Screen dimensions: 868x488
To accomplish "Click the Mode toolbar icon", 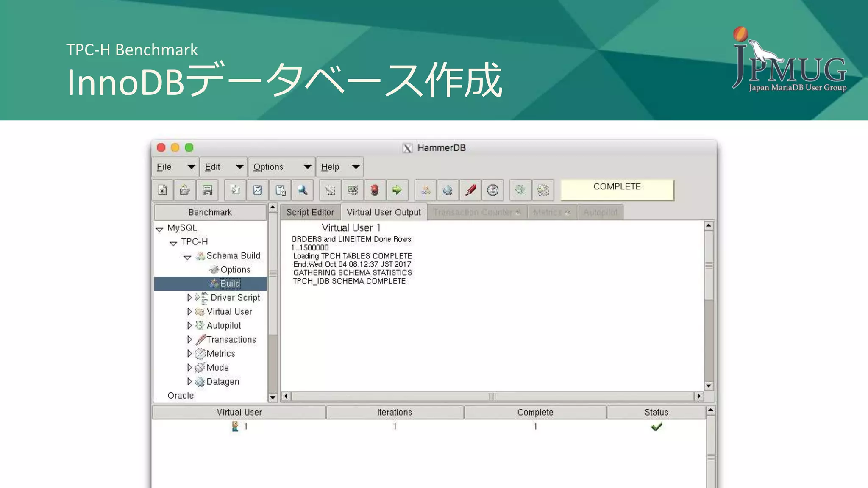I will pyautogui.click(x=543, y=190).
